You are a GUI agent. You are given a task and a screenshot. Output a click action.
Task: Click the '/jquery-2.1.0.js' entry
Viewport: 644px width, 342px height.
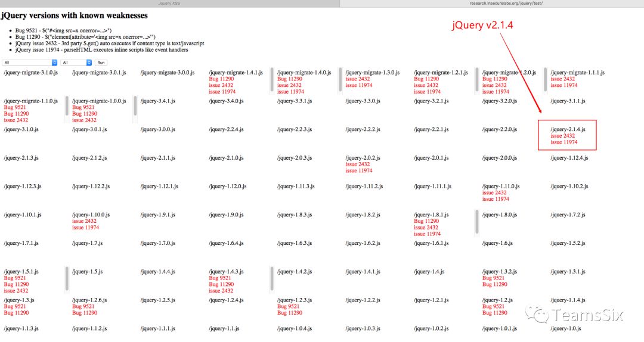[x=227, y=158]
